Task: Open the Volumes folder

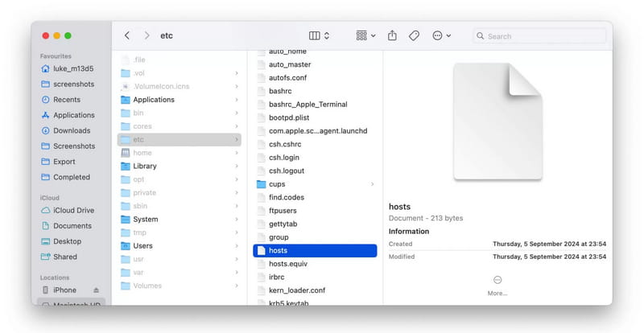Action: (x=179, y=286)
